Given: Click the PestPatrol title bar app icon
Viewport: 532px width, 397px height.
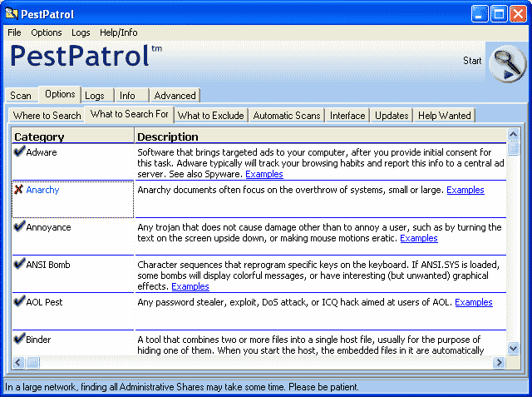Looking at the screenshot, I should pos(11,13).
